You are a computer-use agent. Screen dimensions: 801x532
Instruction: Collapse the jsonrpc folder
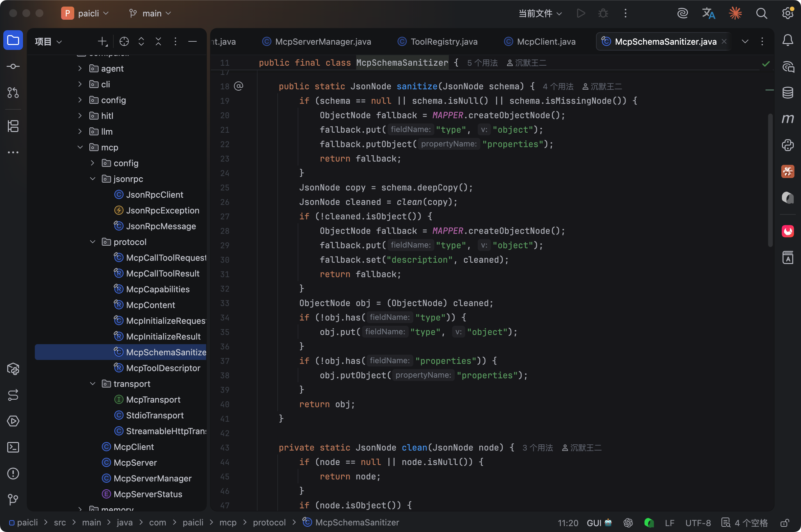click(x=92, y=179)
